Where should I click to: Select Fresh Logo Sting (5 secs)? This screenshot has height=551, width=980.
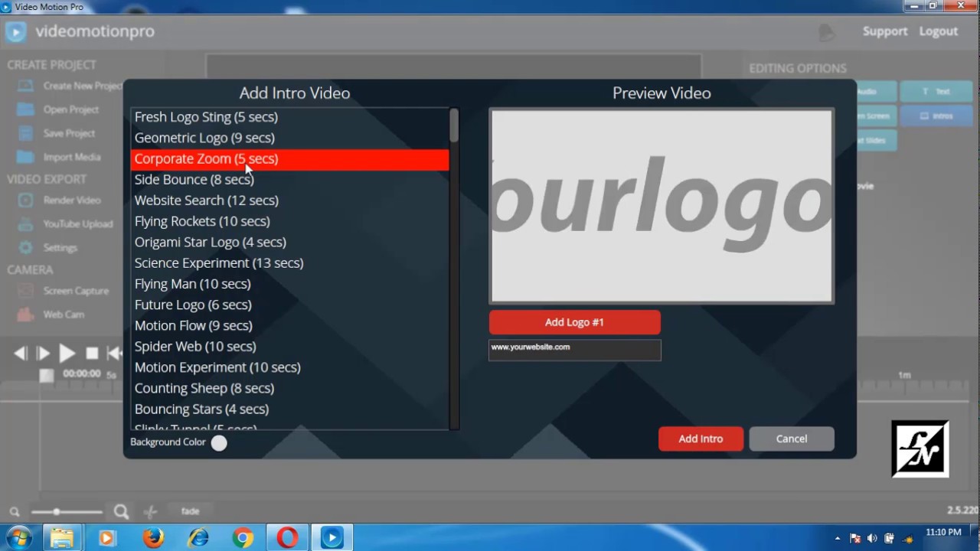tap(290, 117)
